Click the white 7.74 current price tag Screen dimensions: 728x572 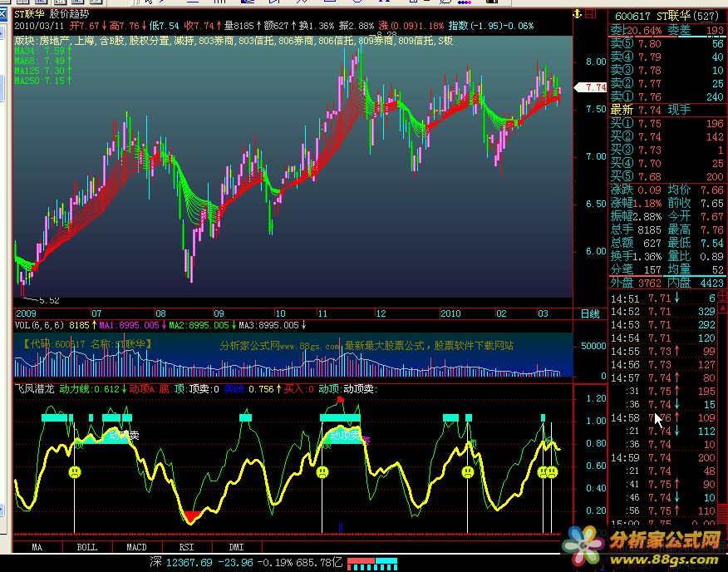click(594, 87)
